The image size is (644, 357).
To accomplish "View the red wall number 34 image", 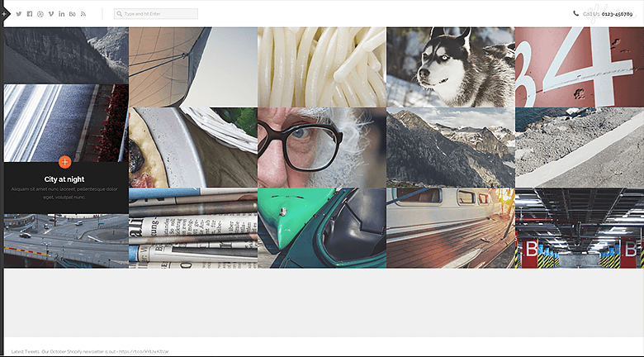I will pyautogui.click(x=579, y=67).
